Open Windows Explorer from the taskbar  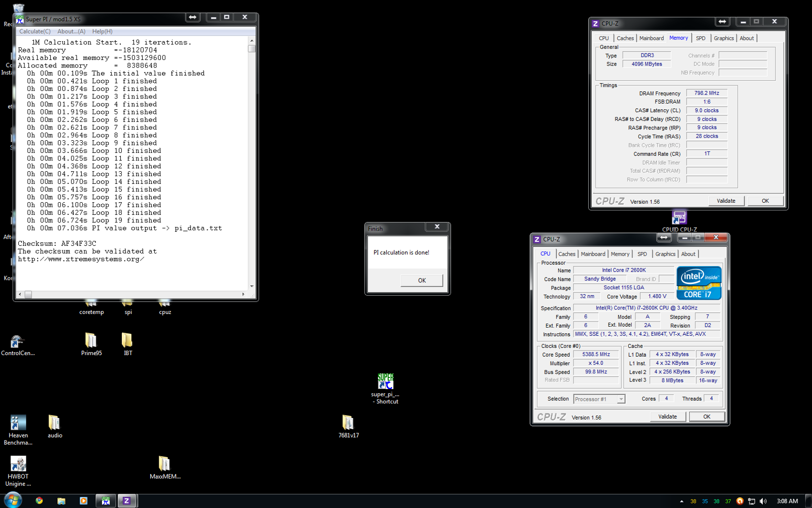tap(61, 501)
